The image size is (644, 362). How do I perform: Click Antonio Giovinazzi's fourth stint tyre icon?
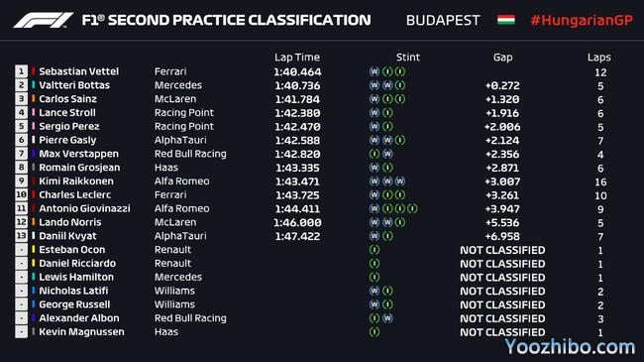[x=413, y=208]
